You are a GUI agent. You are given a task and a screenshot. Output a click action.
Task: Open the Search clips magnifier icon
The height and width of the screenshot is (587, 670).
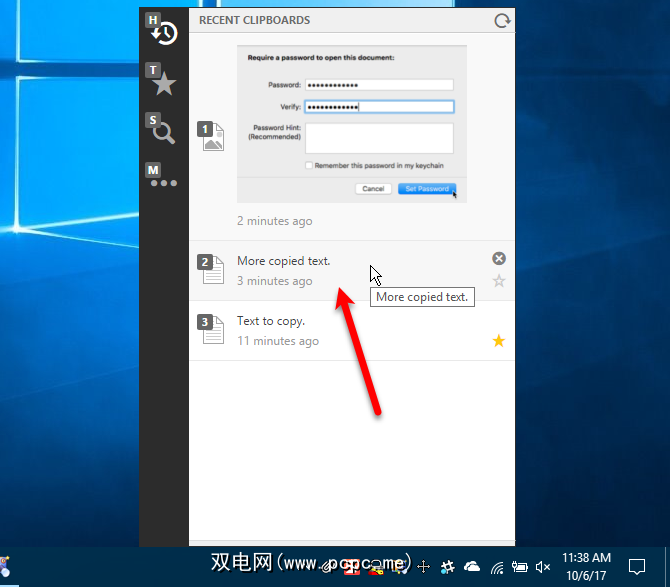pos(161,129)
